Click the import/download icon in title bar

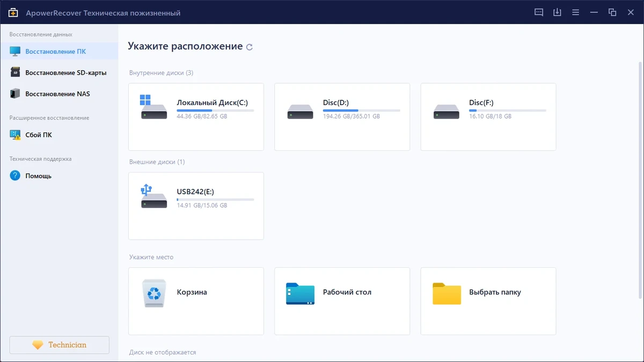557,12
